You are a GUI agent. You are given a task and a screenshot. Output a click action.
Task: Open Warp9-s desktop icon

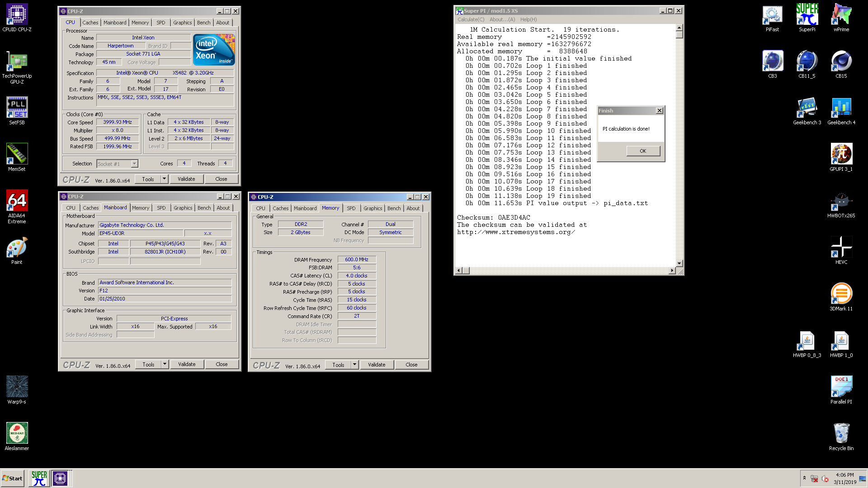point(17,390)
